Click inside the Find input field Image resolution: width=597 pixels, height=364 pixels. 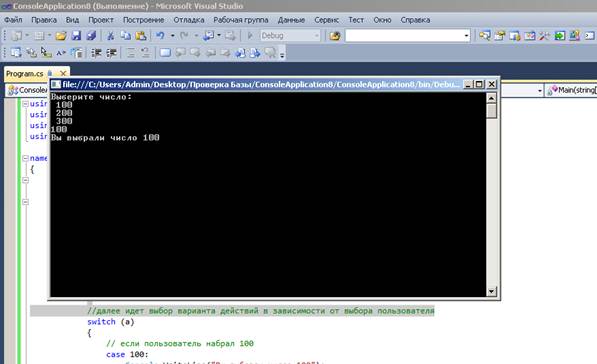click(404, 36)
